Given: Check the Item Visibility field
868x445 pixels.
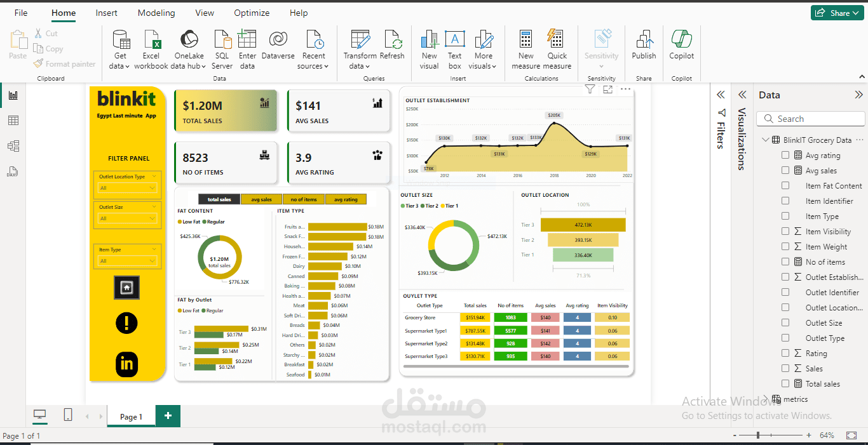Looking at the screenshot, I should click(x=785, y=232).
